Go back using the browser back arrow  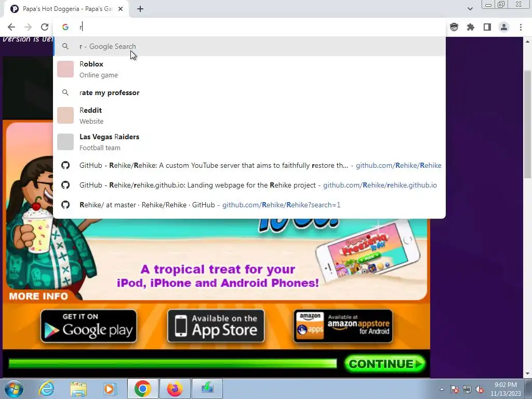(x=11, y=27)
